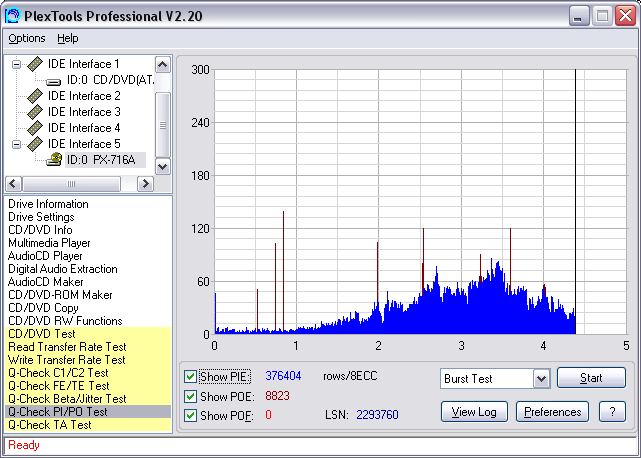Toggle the Show POE checkbox
This screenshot has height=458, width=641.
[190, 396]
